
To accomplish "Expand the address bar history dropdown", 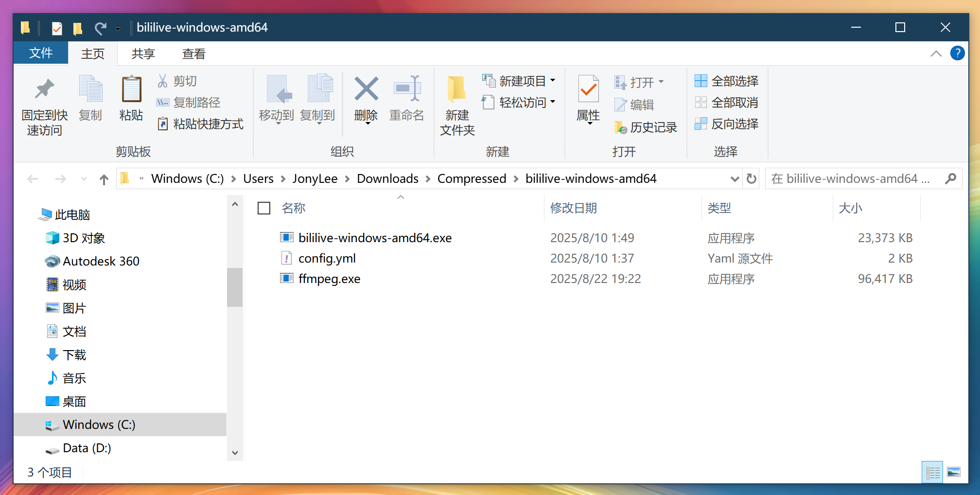I will 735,179.
